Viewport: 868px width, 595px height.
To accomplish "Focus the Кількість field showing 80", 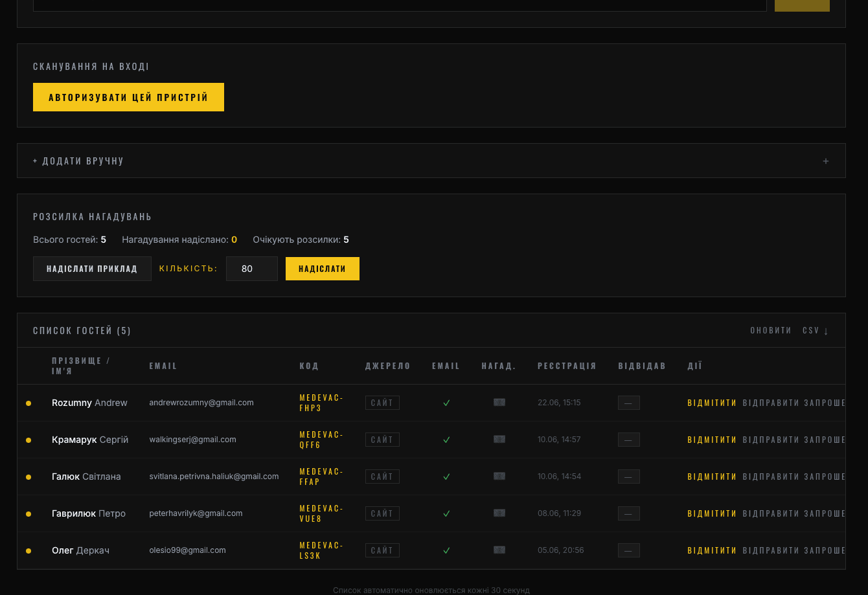I will click(252, 269).
